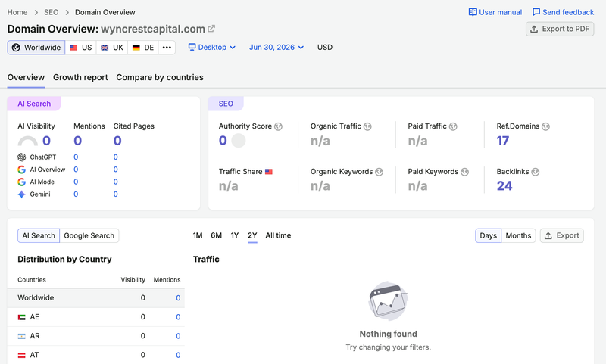Click the SEO card label

(226, 104)
